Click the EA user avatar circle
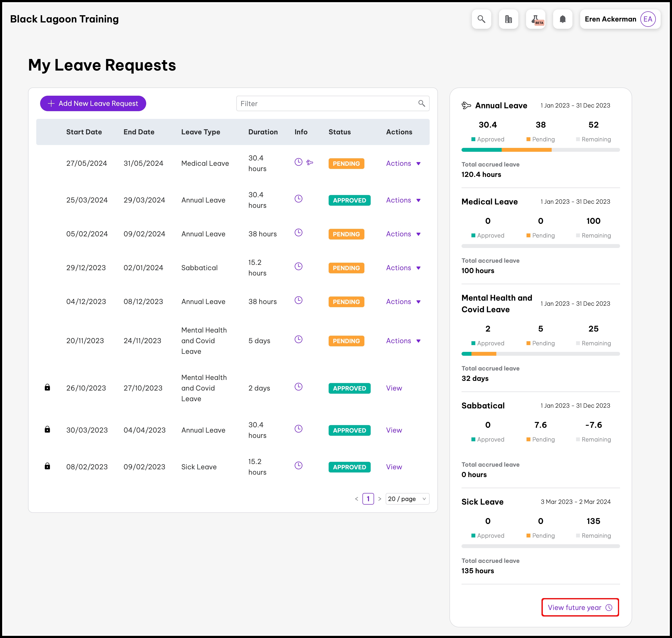The height and width of the screenshot is (638, 672). click(x=648, y=19)
